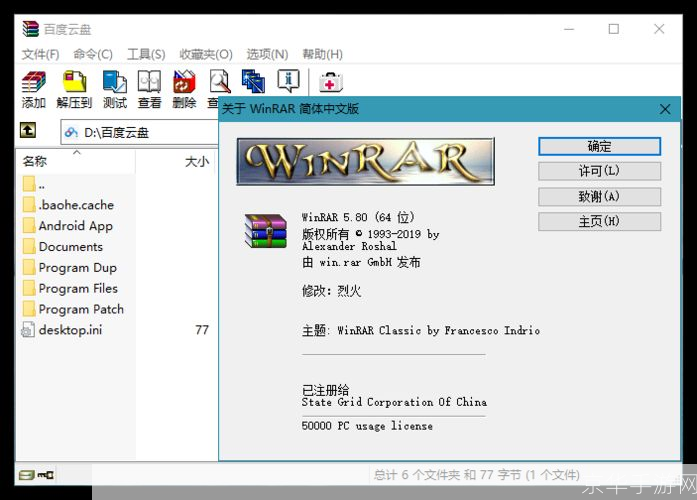Screen dimensions: 697x500
Task: Click the 许可(L) license button
Action: coord(599,171)
